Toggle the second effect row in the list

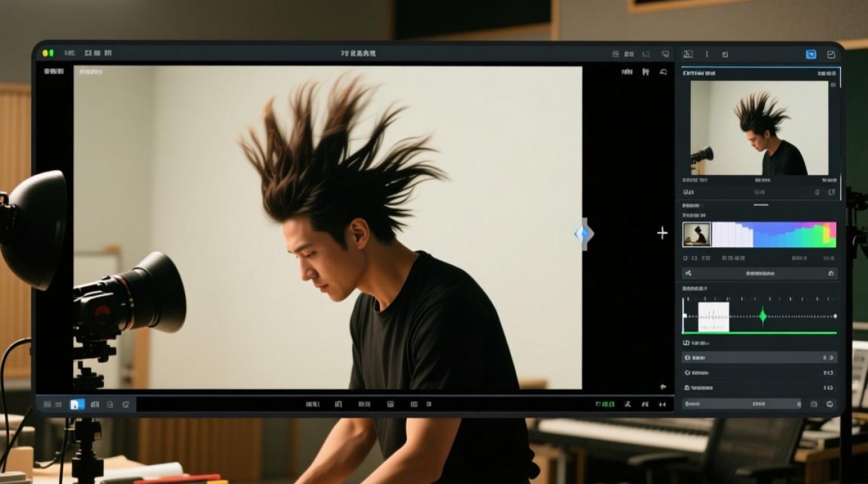[759, 373]
